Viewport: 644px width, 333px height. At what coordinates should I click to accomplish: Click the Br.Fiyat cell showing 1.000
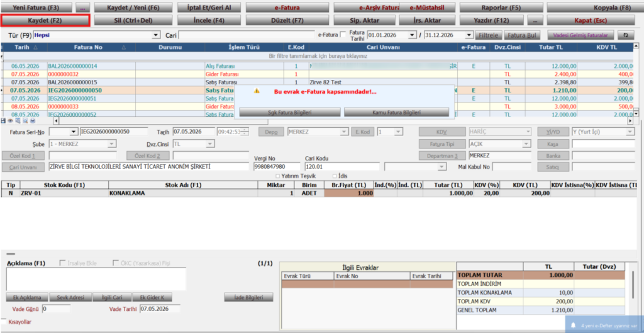(x=348, y=193)
